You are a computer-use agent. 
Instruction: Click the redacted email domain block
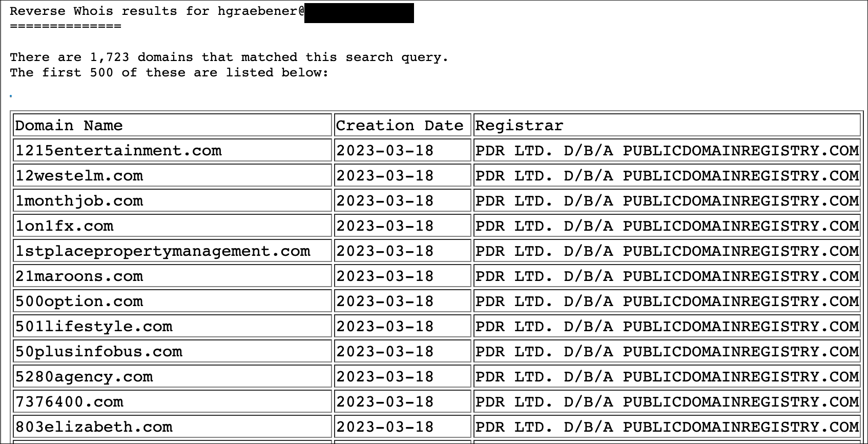click(359, 13)
